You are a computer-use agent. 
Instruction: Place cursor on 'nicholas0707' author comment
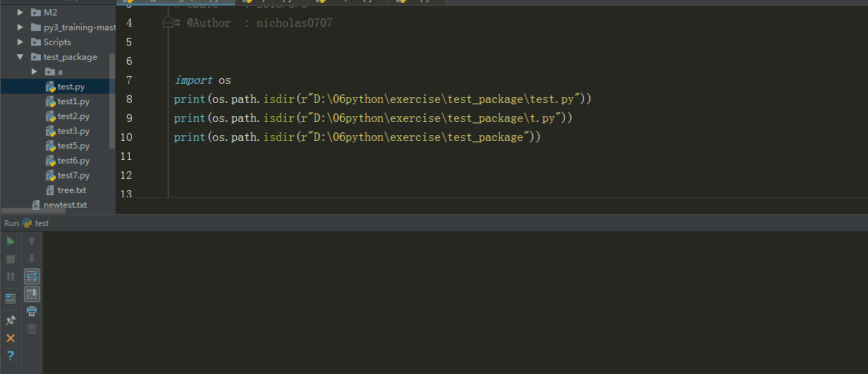pyautogui.click(x=294, y=23)
